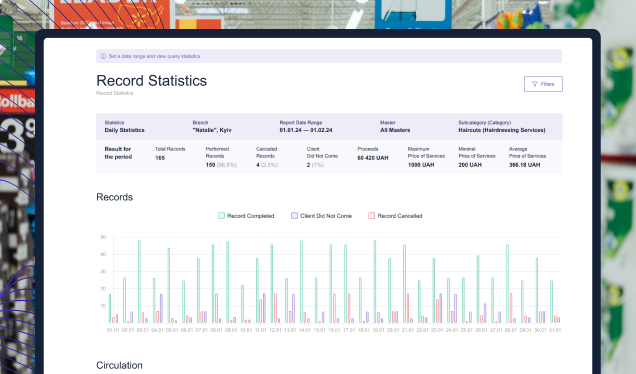Viewport: 636px width, 374px height.
Task: Click report date range 01.01.24 — 01.02.24
Action: [x=306, y=130]
